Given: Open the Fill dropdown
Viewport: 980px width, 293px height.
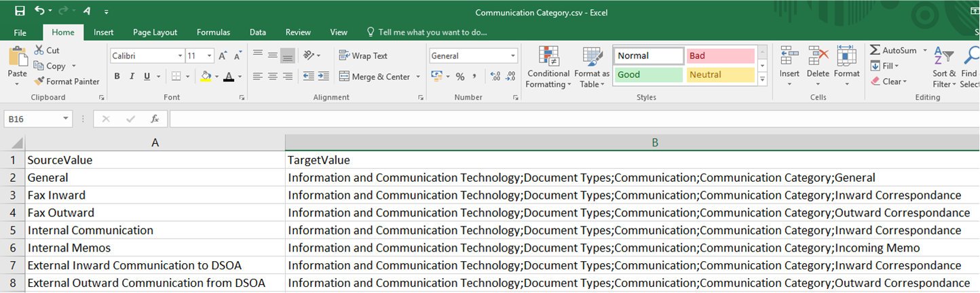Looking at the screenshot, I should tap(885, 66).
